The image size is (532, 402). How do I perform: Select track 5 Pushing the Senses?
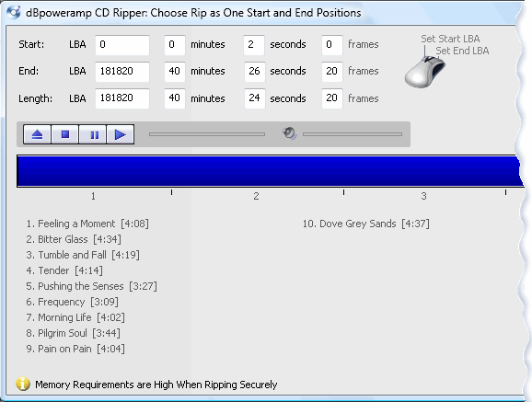click(92, 286)
